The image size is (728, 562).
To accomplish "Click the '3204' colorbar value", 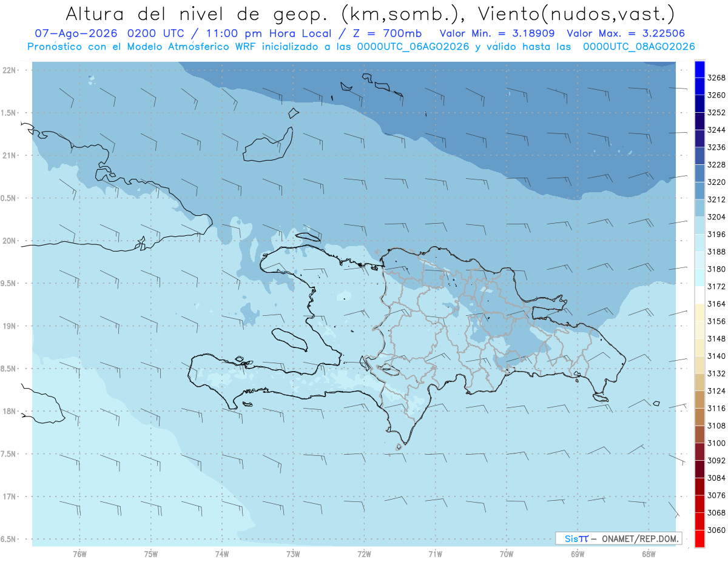I will [716, 217].
